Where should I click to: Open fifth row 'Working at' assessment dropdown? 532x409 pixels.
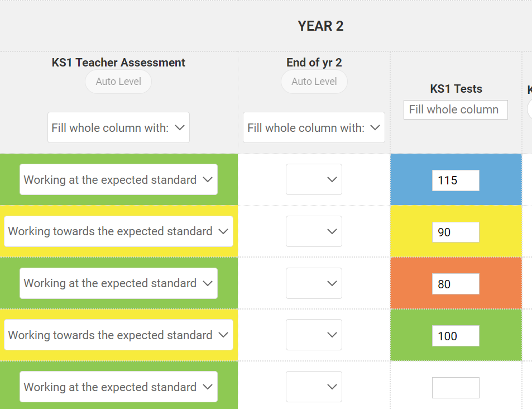click(x=118, y=387)
